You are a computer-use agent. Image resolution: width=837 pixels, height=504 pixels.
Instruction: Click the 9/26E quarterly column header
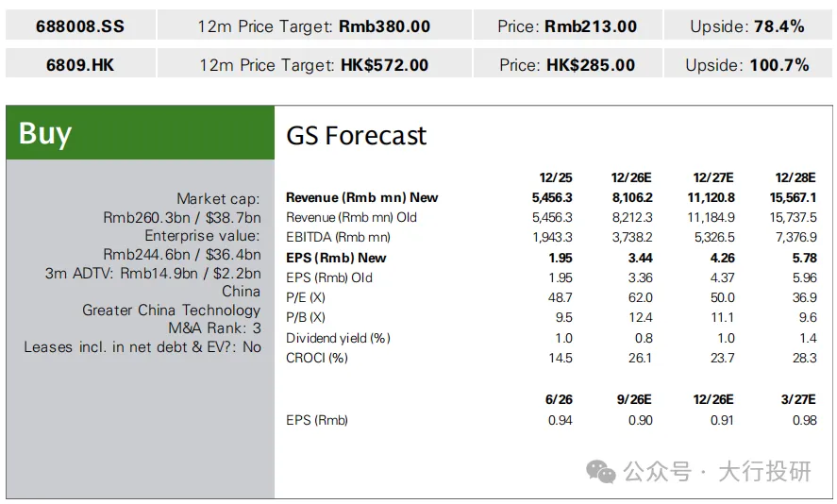(x=634, y=399)
